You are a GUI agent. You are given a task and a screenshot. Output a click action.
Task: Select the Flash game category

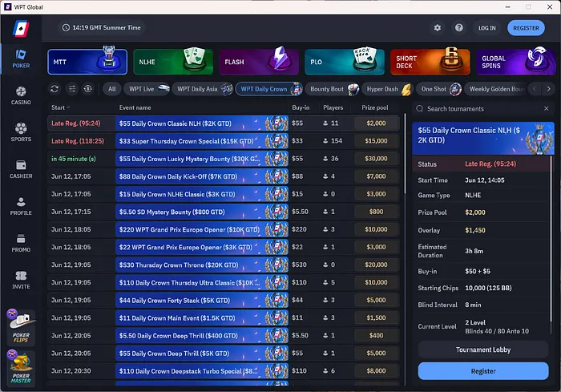(x=259, y=62)
